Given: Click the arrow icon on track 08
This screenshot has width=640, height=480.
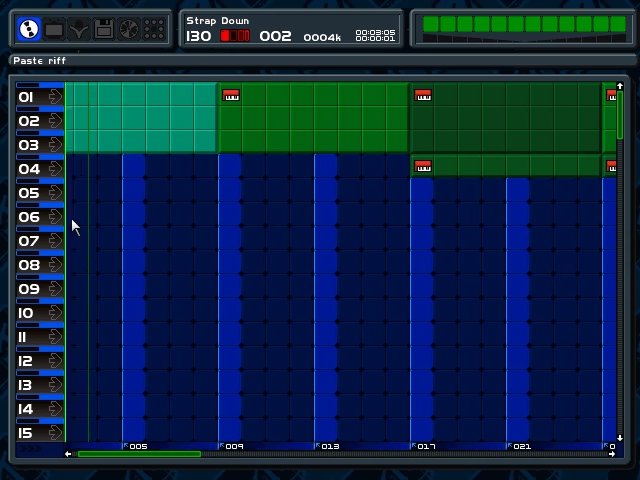Looking at the screenshot, I should point(55,265).
